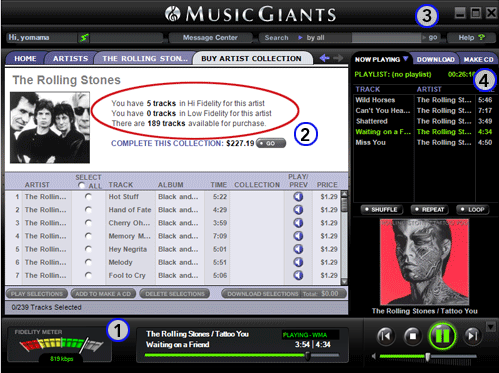Click the Download Selections button

263,294
